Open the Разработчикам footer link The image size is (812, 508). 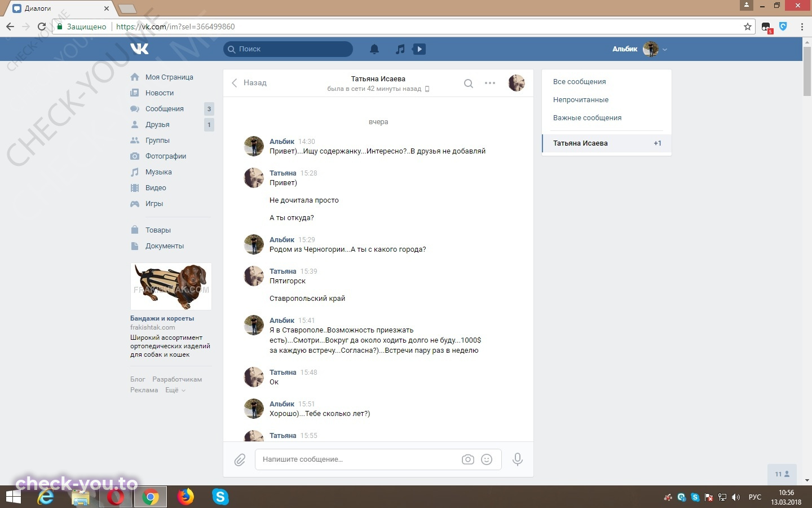point(177,379)
